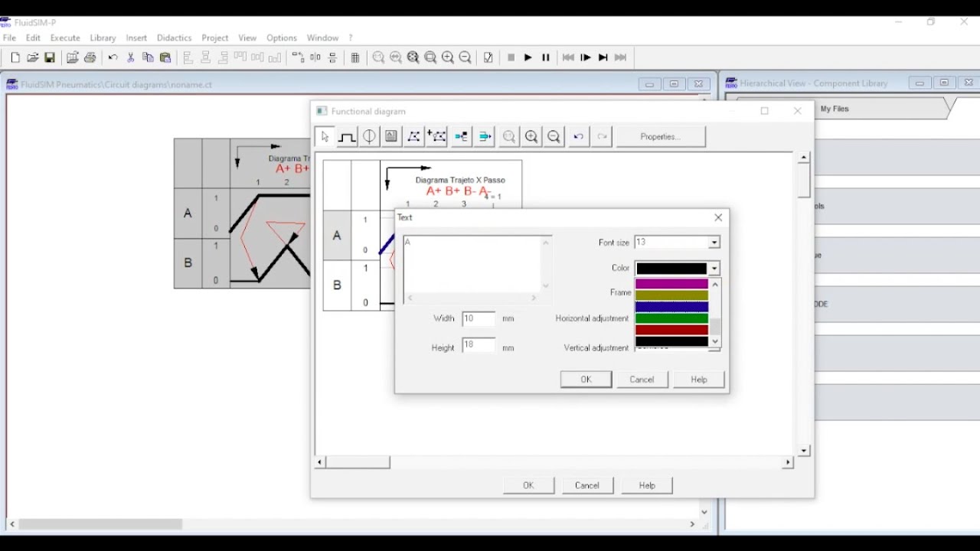Screen dimensions: 980x551
Task: Pick the purple color swatch
Action: [x=671, y=284]
